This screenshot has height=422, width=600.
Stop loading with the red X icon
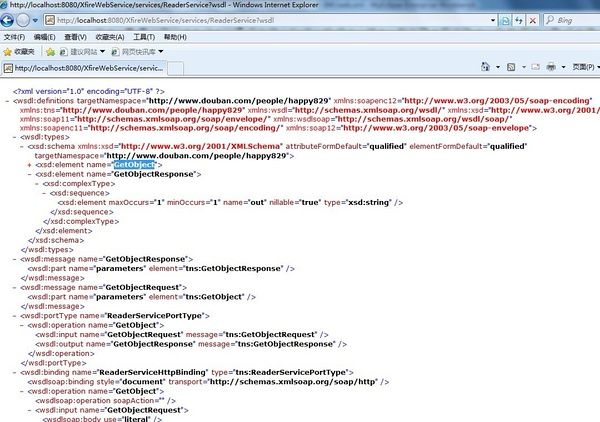[x=532, y=20]
